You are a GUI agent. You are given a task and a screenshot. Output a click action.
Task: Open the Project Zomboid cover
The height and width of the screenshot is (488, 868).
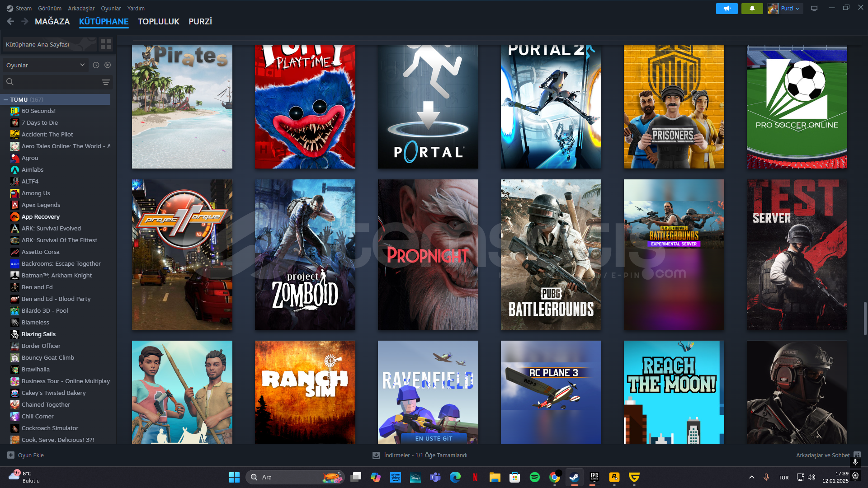coord(305,254)
